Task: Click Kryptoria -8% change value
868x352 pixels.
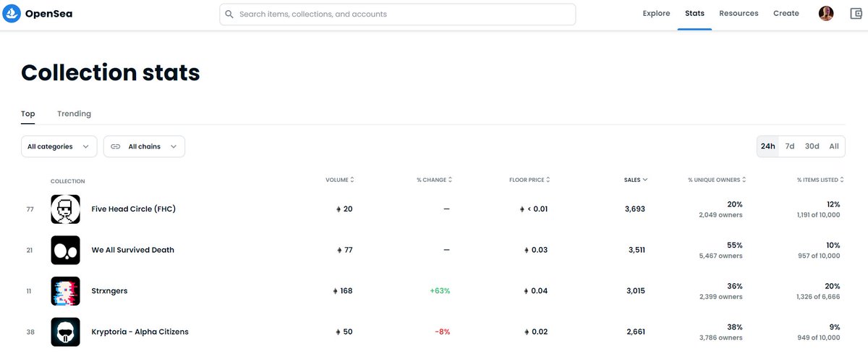Action: pos(442,332)
